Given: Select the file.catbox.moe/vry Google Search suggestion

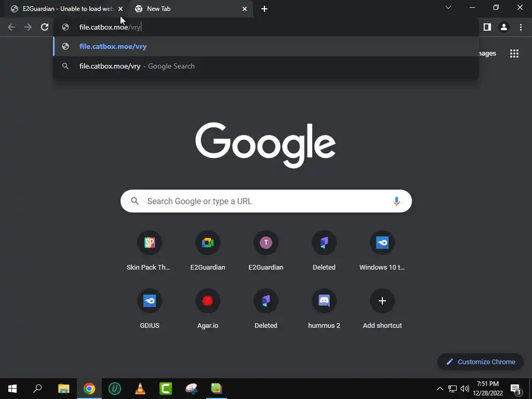Looking at the screenshot, I should [x=266, y=66].
